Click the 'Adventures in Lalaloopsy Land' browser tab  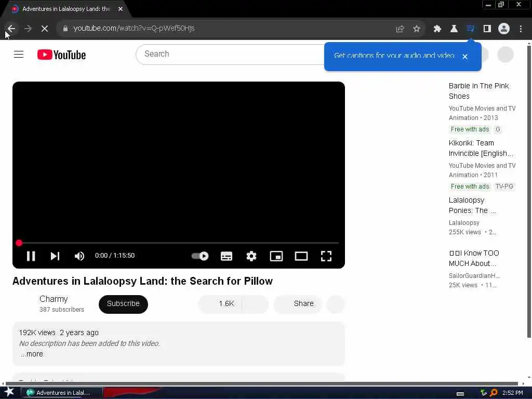point(66,9)
